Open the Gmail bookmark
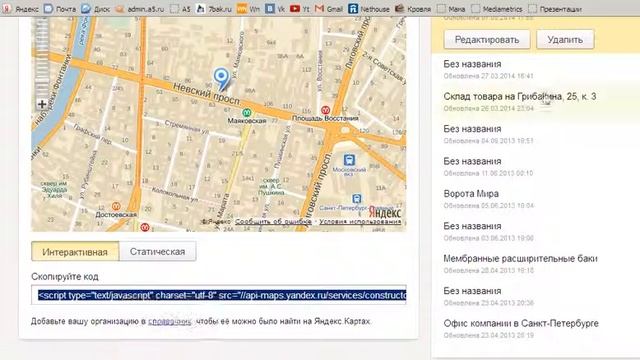This screenshot has height=360, width=640. coord(329,9)
